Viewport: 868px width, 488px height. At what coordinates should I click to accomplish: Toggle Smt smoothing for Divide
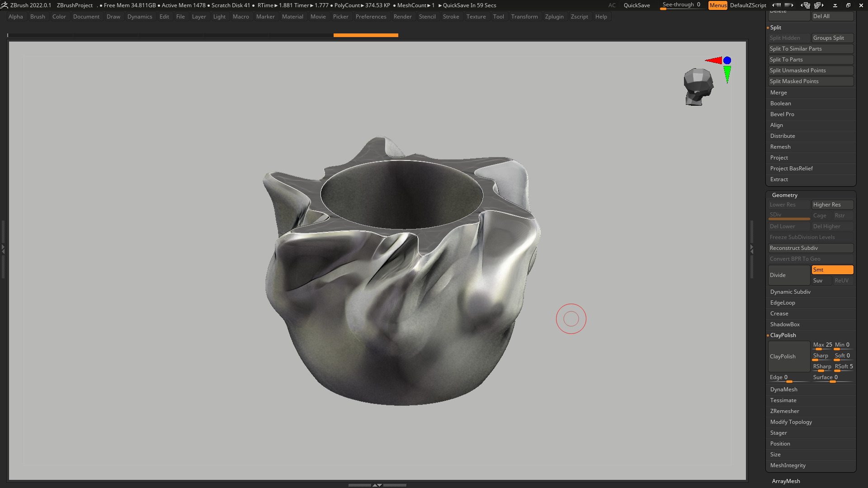pyautogui.click(x=832, y=270)
